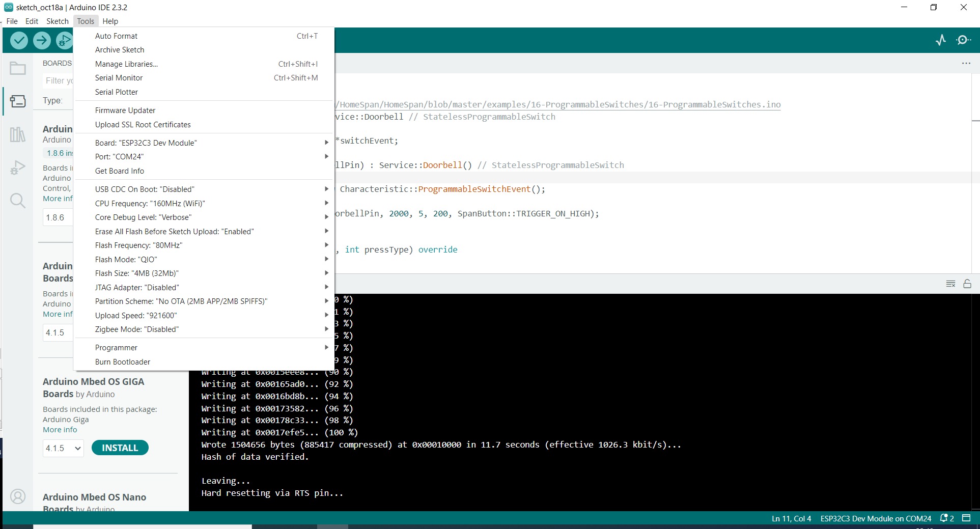Expand the Board submenu arrow
Image resolution: width=980 pixels, height=529 pixels.
pyautogui.click(x=326, y=143)
